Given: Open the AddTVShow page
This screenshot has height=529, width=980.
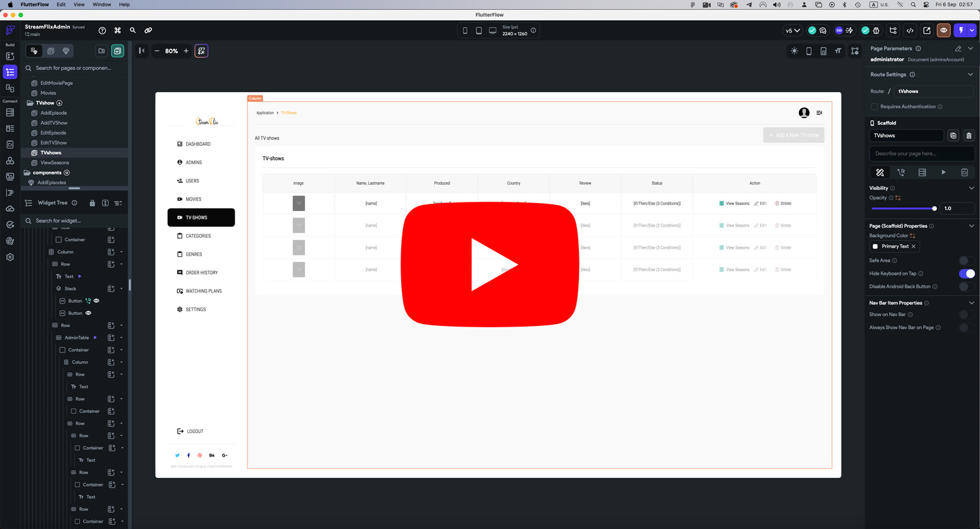Looking at the screenshot, I should (54, 123).
